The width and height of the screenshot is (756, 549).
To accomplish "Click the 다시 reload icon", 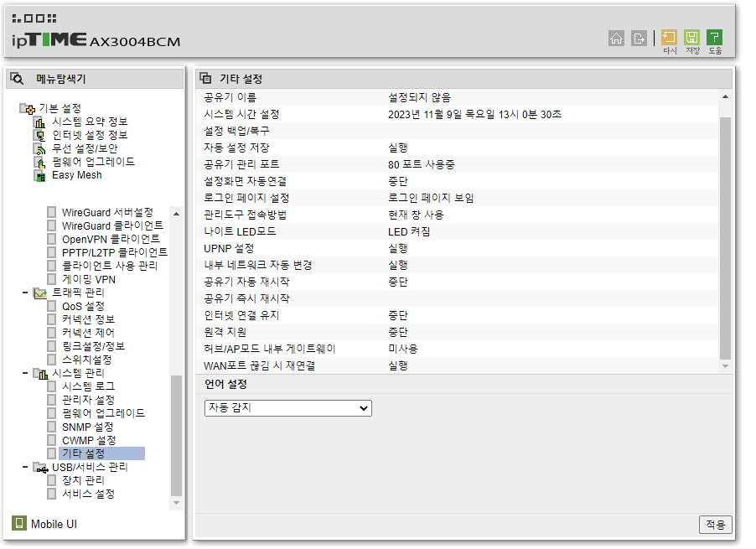I will (669, 38).
